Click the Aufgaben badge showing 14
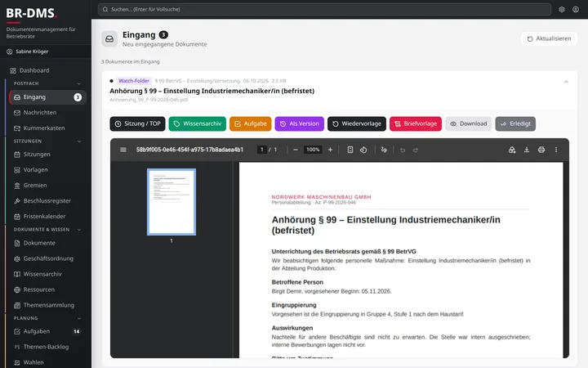Image resolution: width=588 pixels, height=368 pixels. [x=77, y=331]
